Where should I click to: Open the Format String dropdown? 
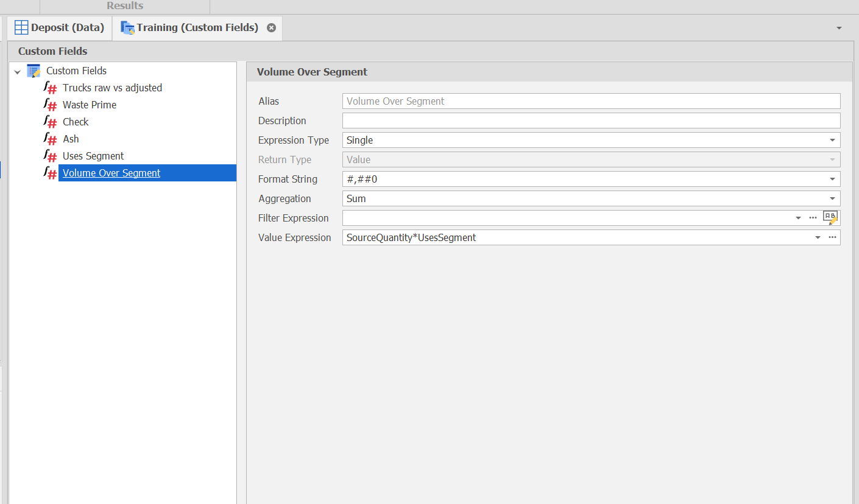click(832, 179)
